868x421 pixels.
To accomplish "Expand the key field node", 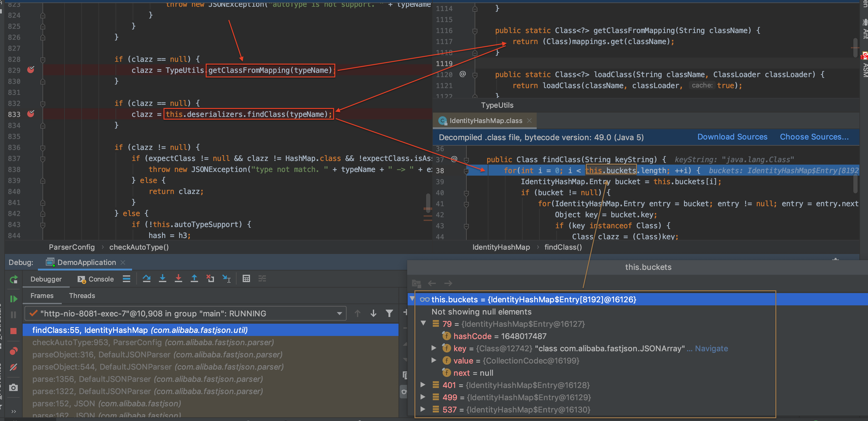I will tap(434, 348).
